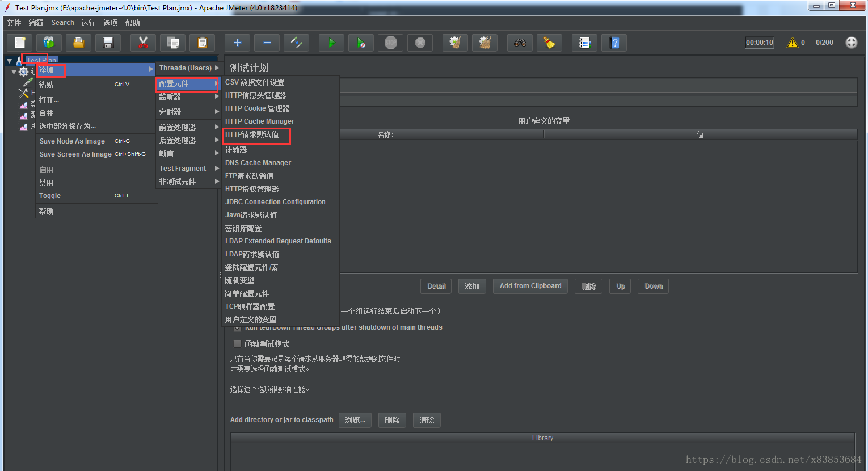Click the Cut scissors icon
This screenshot has width=868, height=471.
(x=143, y=43)
